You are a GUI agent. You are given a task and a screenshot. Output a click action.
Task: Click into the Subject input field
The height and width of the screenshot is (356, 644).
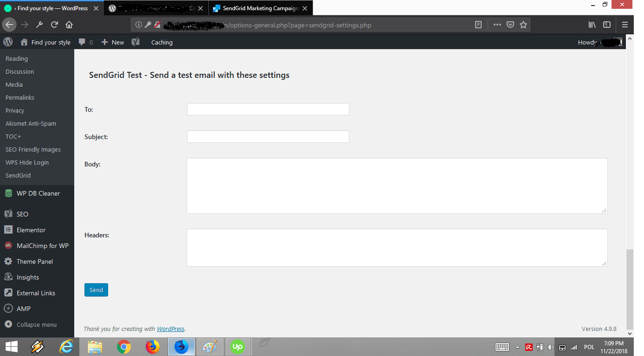(268, 137)
